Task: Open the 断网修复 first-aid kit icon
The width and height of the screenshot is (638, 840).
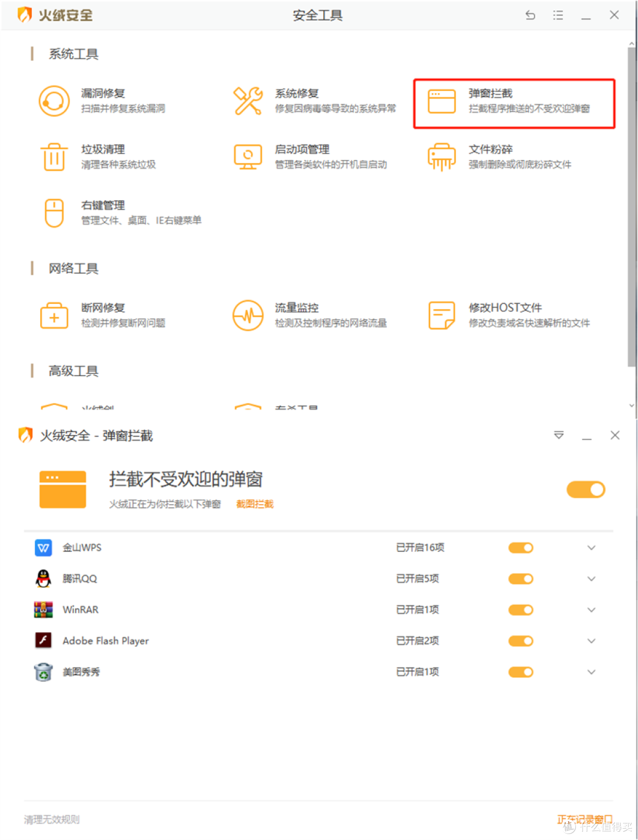Action: [54, 315]
